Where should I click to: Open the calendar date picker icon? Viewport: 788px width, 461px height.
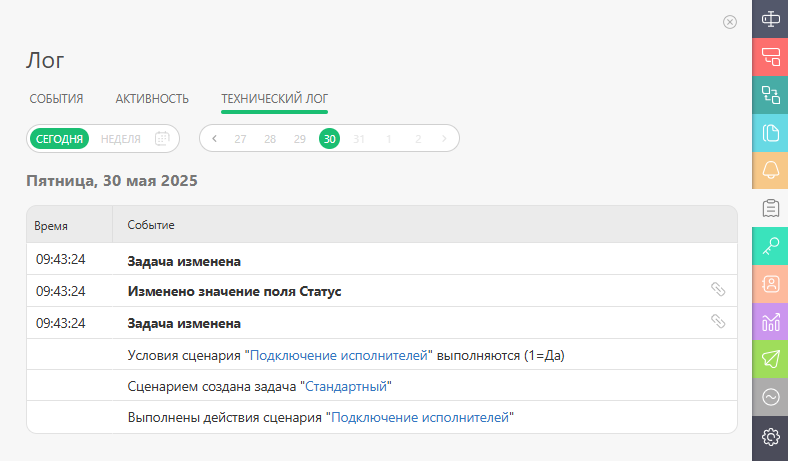[x=162, y=138]
